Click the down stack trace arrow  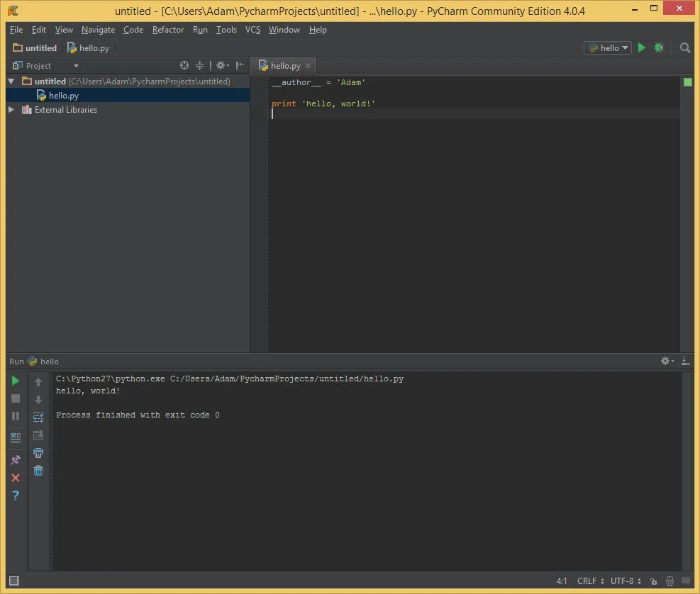[x=38, y=399]
